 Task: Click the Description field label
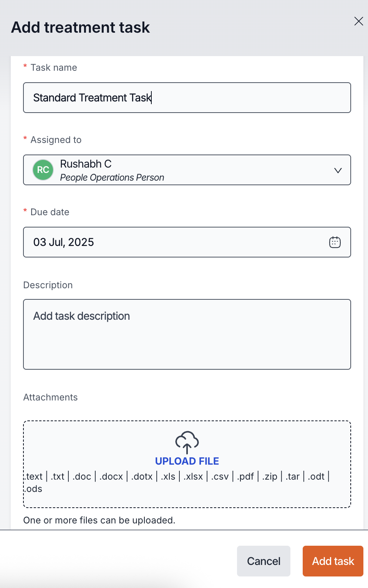[48, 285]
